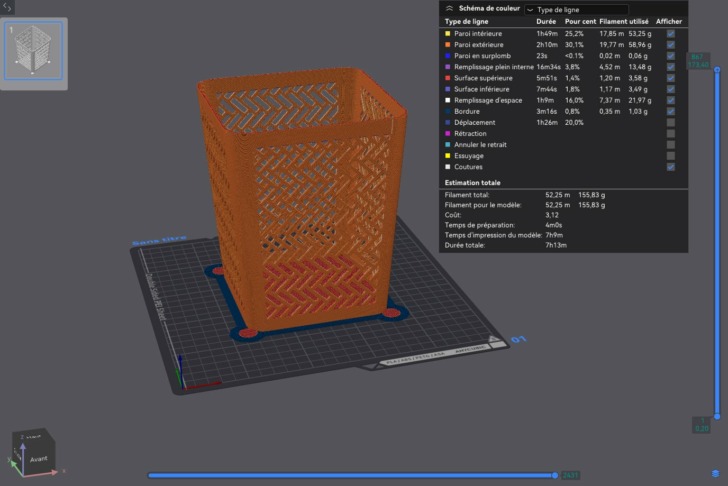Screen dimensions: 728x486
Task: Enable Rétraction display checkbox
Action: pyautogui.click(x=670, y=134)
